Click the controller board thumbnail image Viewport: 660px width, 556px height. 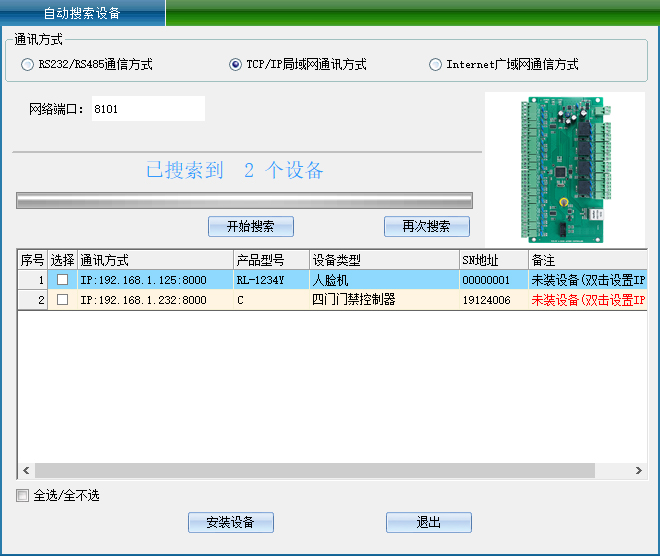(565, 169)
